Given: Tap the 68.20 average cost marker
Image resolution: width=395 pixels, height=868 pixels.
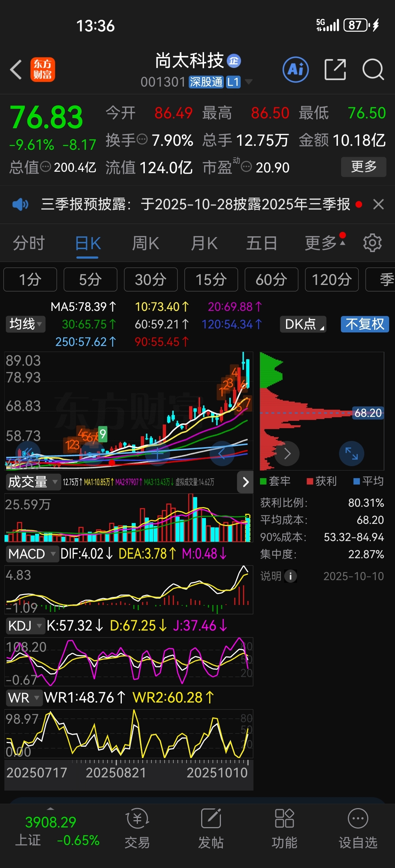Looking at the screenshot, I should [368, 413].
